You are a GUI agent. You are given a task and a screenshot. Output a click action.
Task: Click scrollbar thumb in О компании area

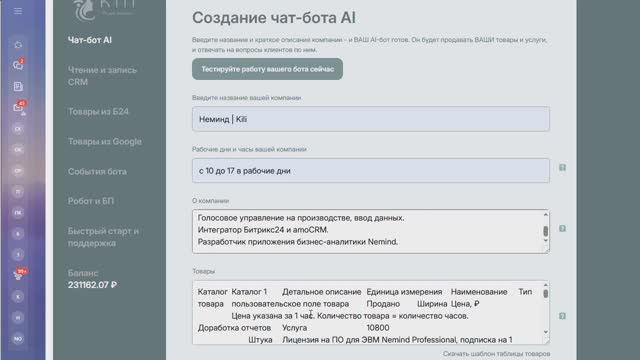546,231
